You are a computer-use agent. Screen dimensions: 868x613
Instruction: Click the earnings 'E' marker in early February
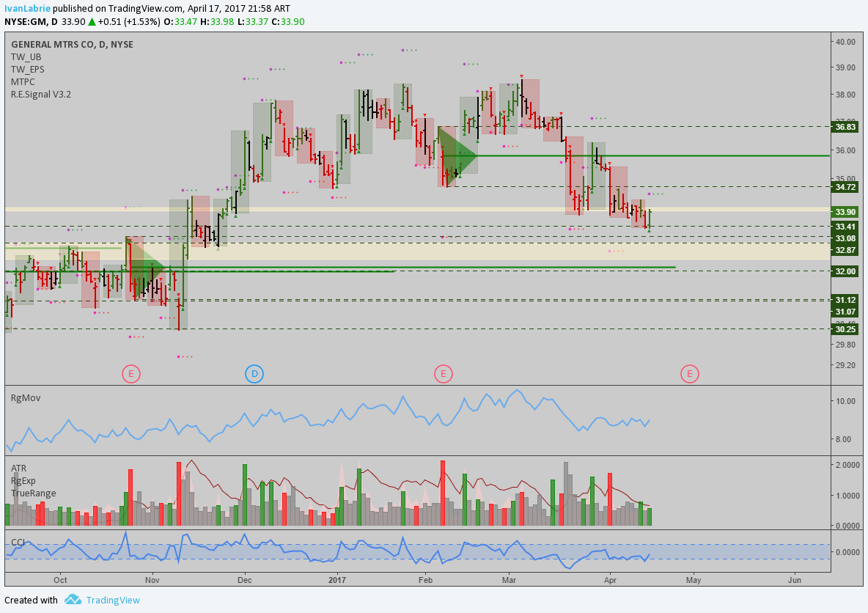pos(443,374)
